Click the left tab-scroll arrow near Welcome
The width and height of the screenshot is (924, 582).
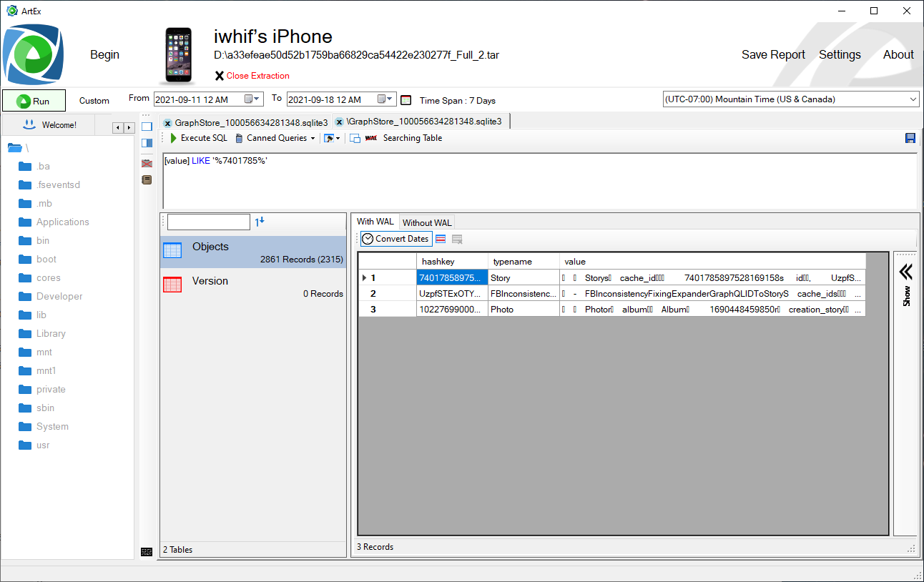point(118,127)
